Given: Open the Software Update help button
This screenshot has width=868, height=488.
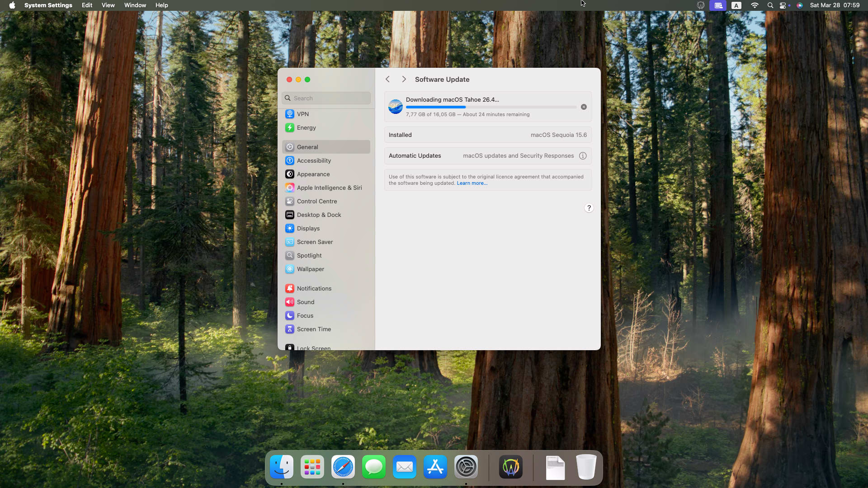Looking at the screenshot, I should tap(589, 208).
